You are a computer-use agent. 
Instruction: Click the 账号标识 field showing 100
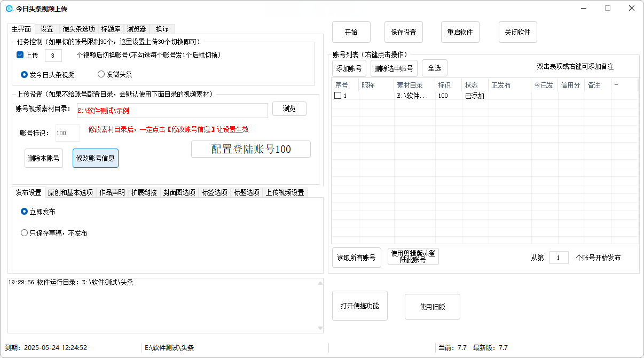point(68,133)
